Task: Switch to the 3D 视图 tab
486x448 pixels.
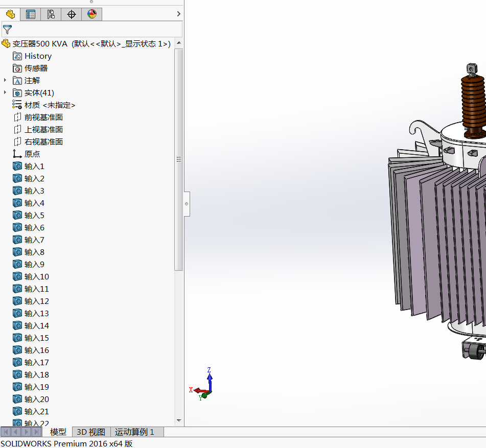Action: (x=91, y=432)
